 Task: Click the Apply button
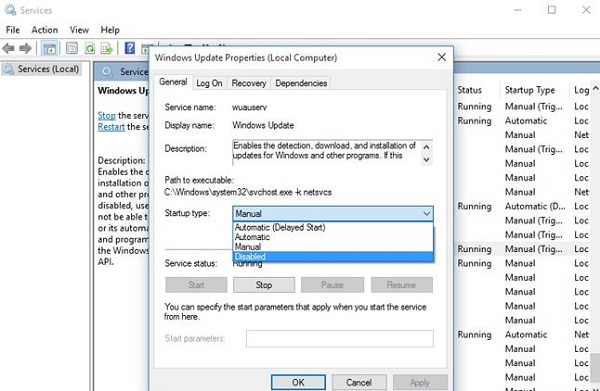point(420,382)
